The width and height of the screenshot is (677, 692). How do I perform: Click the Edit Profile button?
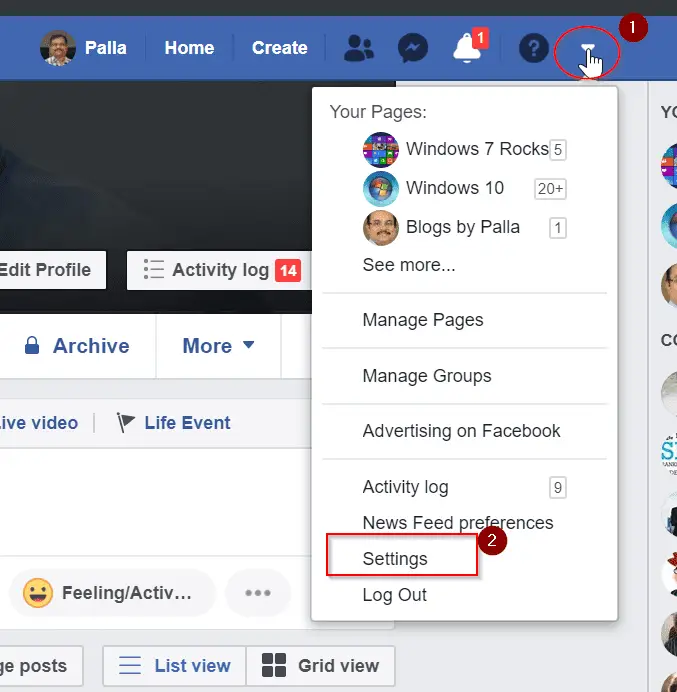(x=51, y=270)
